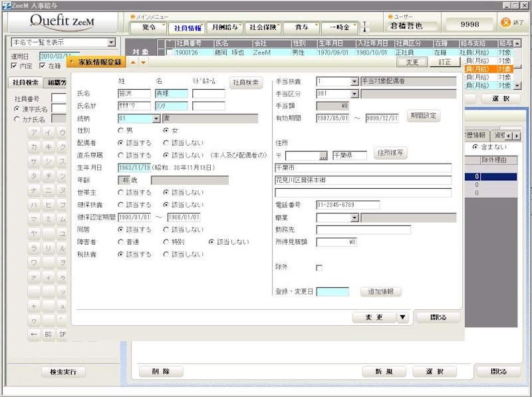
Task: Click the BS backspace key
Action: (48, 334)
